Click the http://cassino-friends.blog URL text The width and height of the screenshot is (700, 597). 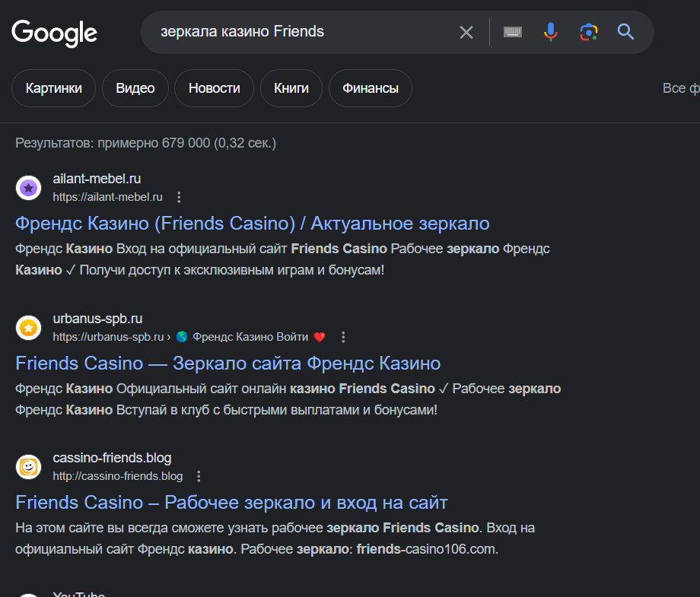[118, 477]
